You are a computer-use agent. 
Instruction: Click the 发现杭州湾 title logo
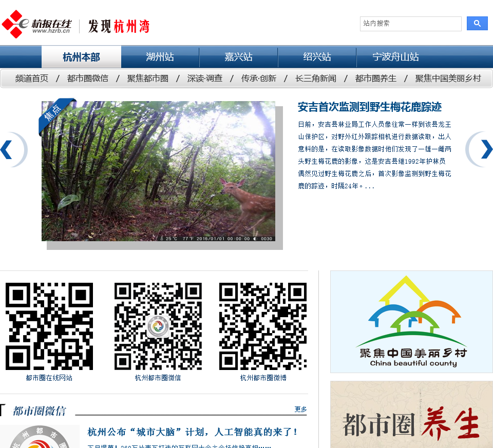point(119,26)
